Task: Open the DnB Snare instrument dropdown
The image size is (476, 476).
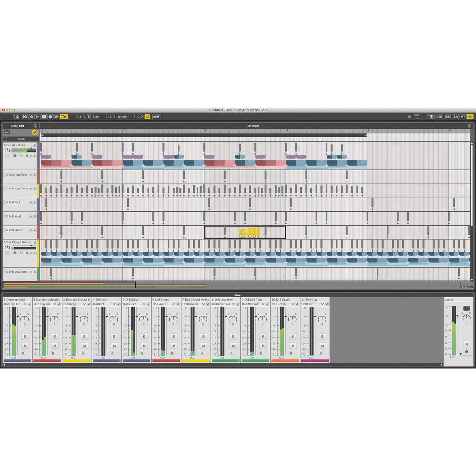Action: pos(173,304)
